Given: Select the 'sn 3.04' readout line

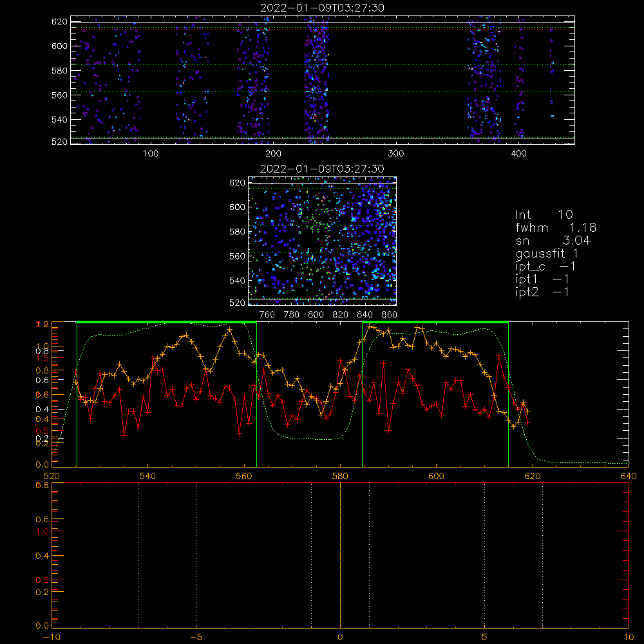Looking at the screenshot, I should 553,240.
